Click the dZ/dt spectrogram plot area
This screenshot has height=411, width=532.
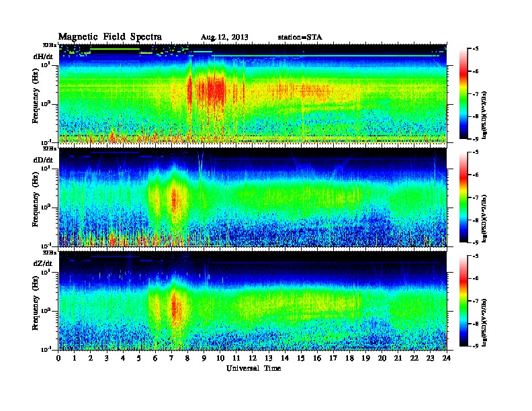point(253,301)
